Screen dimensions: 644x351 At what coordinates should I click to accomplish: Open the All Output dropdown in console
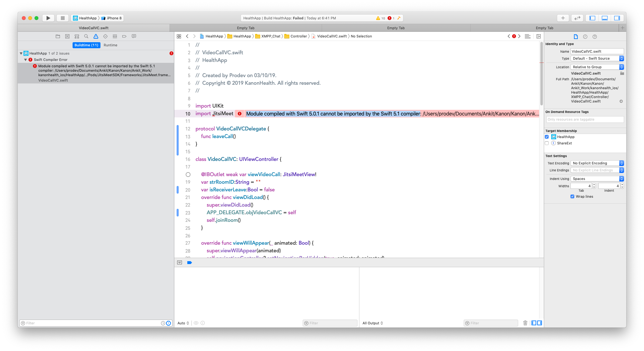373,323
